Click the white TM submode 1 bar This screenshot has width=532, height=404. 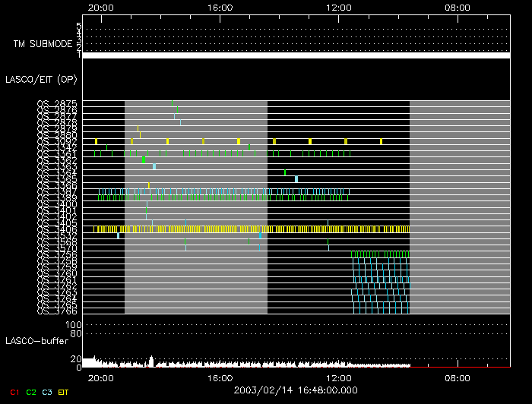pyautogui.click(x=296, y=55)
